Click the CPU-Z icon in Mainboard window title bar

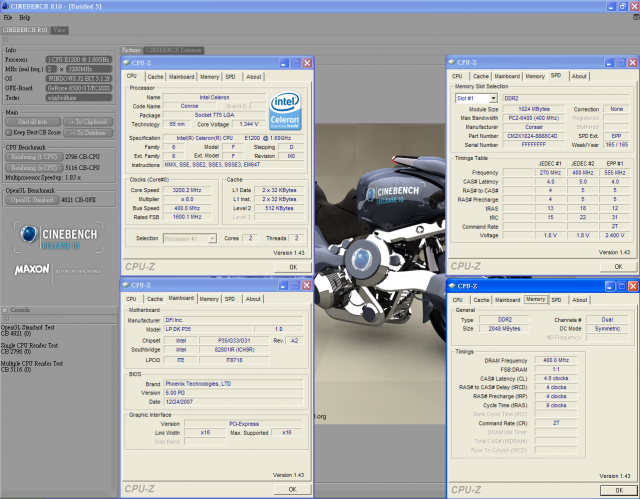(x=127, y=285)
